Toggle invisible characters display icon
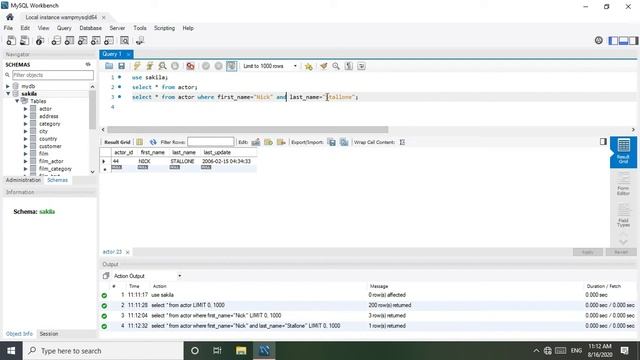This screenshot has width=640, height=360. click(349, 66)
